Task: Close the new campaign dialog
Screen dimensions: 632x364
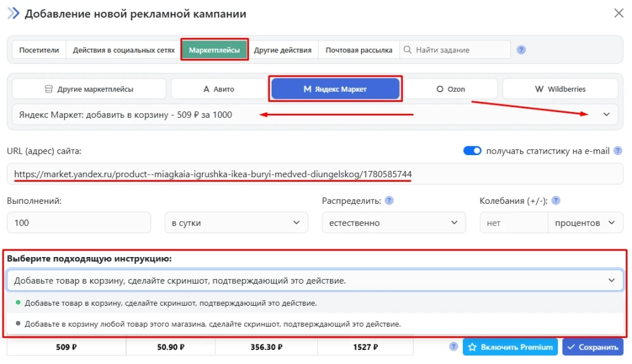Action: pos(618,13)
